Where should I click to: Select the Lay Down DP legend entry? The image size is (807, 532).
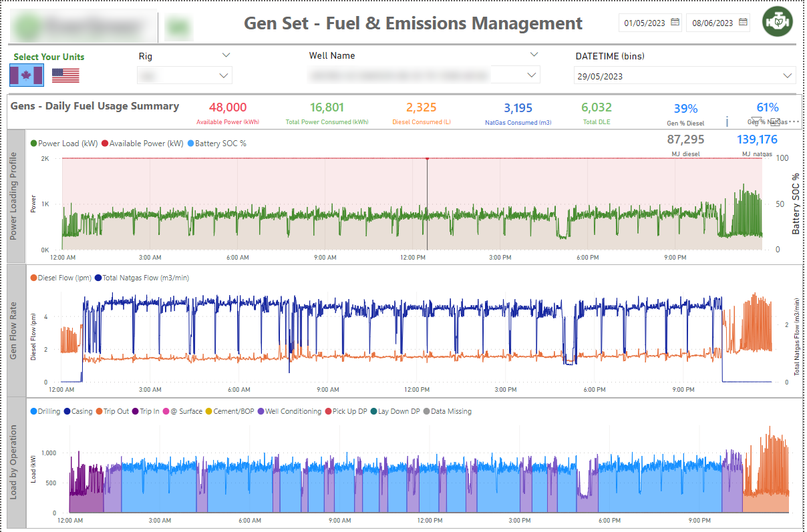[395, 412]
